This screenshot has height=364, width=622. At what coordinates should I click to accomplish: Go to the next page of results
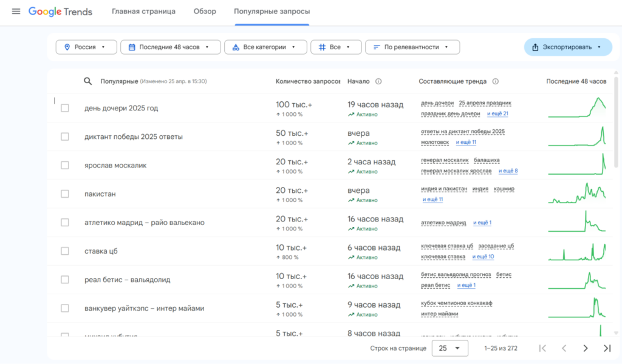586,348
